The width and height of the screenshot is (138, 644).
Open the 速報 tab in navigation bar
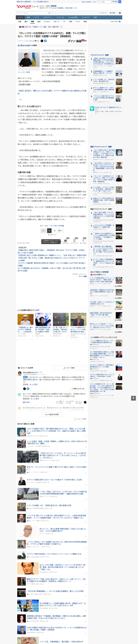[x=28, y=17]
